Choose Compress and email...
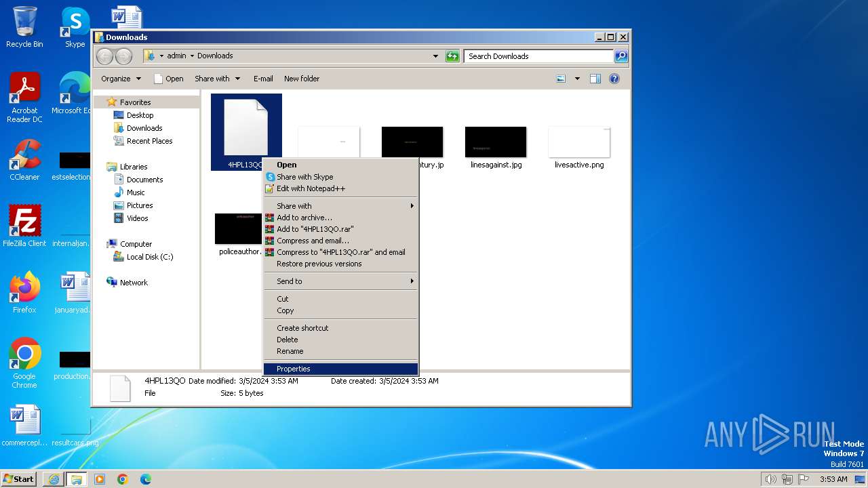This screenshot has width=868, height=488. (340, 241)
